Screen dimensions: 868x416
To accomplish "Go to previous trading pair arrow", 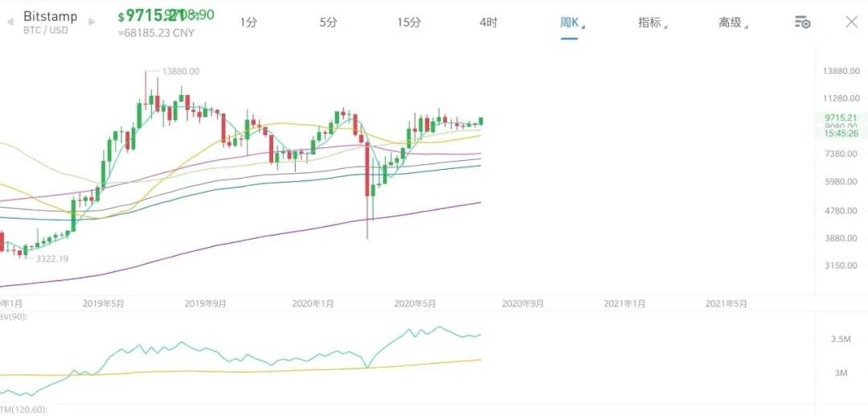I will 9,22.
